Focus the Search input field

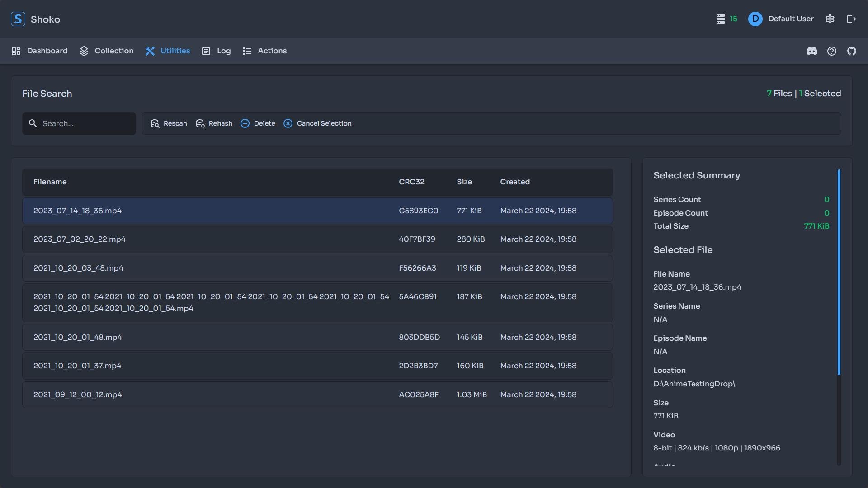[x=79, y=123]
